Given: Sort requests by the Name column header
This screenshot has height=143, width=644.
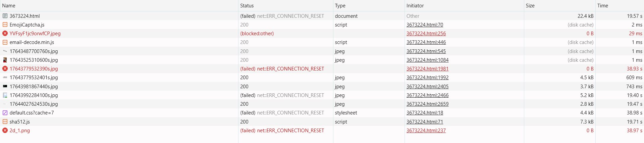Looking at the screenshot, I should [x=9, y=6].
